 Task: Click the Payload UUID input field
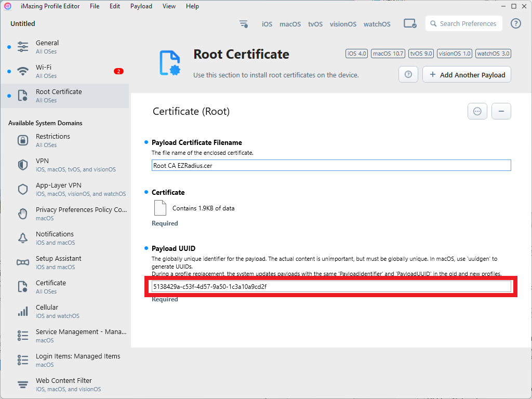tap(331, 286)
